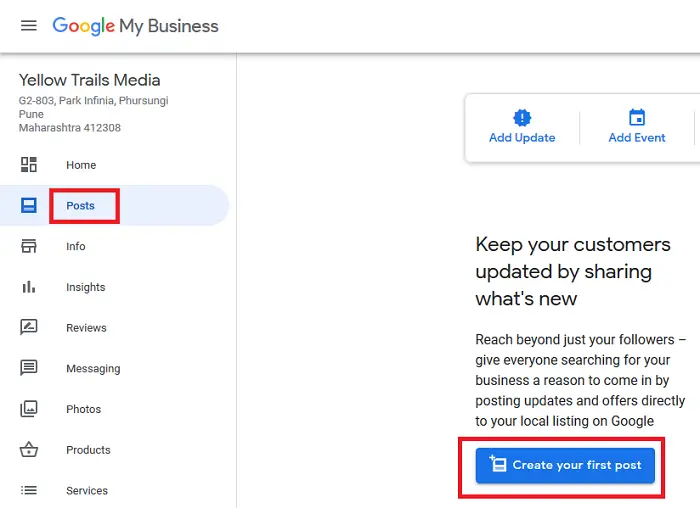Click the Home dashboard icon

point(29,165)
